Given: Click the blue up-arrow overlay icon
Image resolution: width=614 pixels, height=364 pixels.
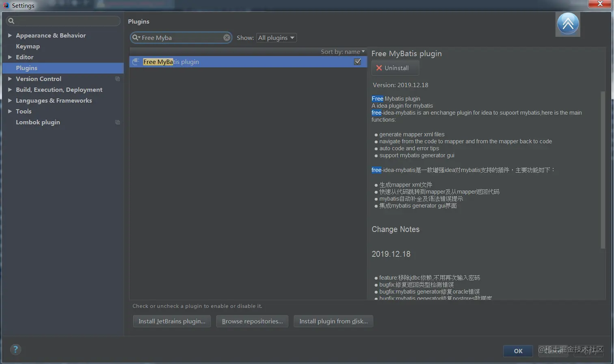Looking at the screenshot, I should [x=568, y=24].
